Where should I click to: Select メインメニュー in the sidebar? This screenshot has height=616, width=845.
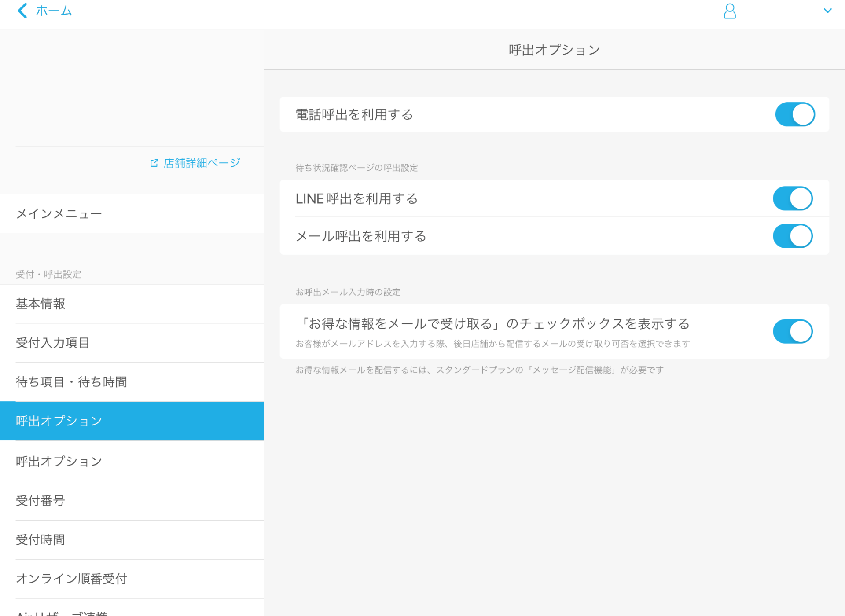pyautogui.click(x=59, y=213)
